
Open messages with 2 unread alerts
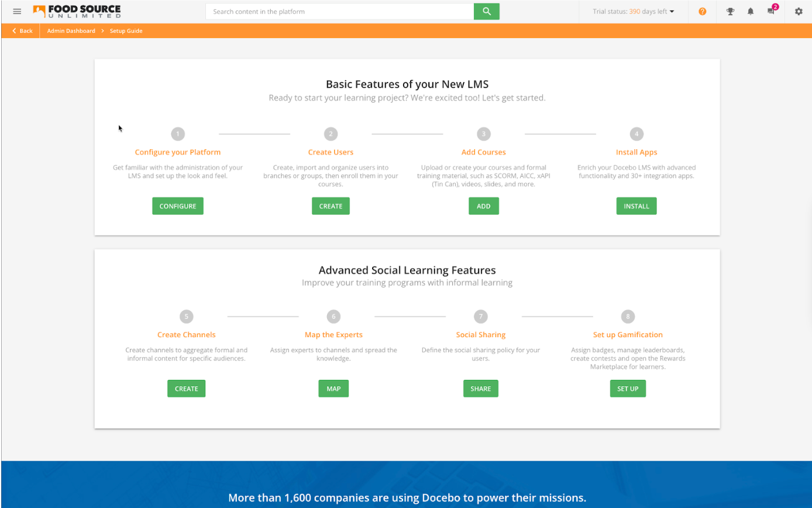770,12
